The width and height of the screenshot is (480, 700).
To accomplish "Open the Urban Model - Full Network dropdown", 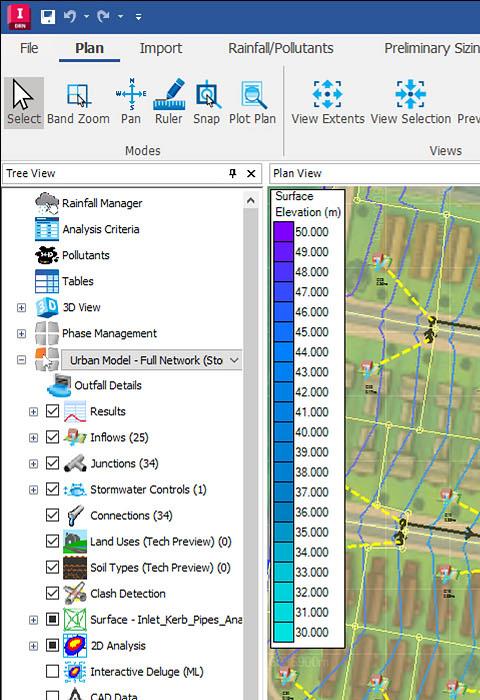I will (234, 360).
